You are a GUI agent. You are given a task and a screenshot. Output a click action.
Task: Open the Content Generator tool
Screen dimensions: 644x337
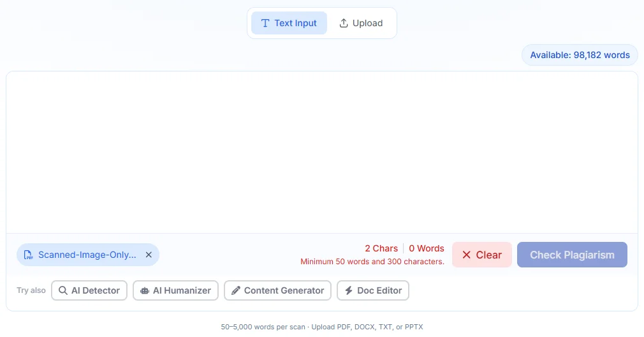pyautogui.click(x=277, y=290)
